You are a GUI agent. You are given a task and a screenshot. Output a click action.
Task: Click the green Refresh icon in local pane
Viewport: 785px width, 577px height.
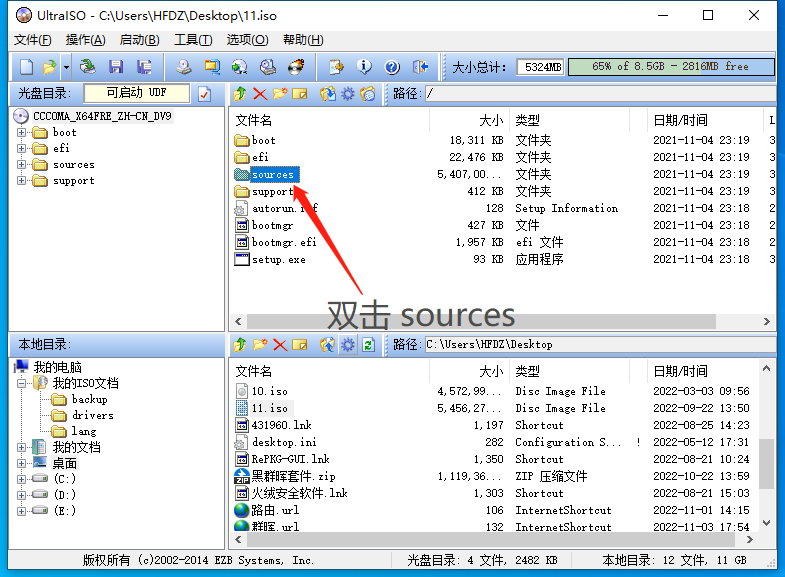click(x=368, y=344)
